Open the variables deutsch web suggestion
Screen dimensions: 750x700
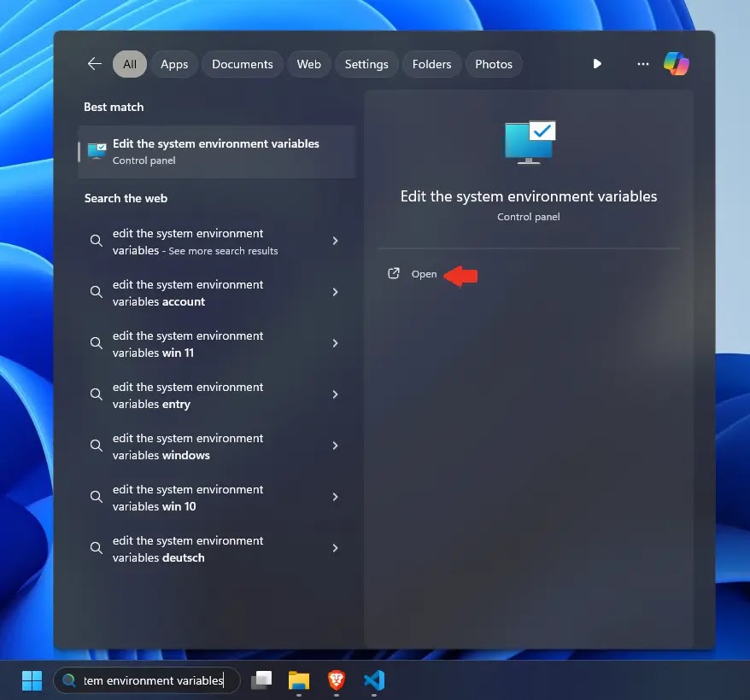point(216,548)
